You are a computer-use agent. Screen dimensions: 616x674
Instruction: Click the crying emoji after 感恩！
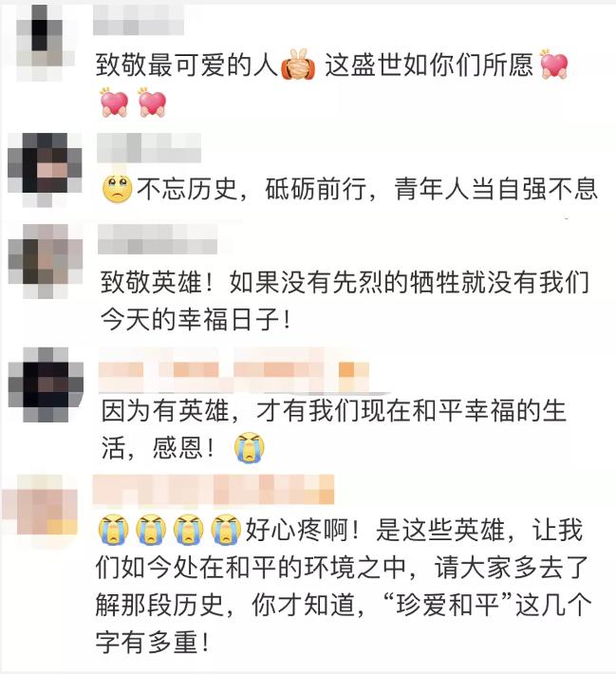coord(250,448)
